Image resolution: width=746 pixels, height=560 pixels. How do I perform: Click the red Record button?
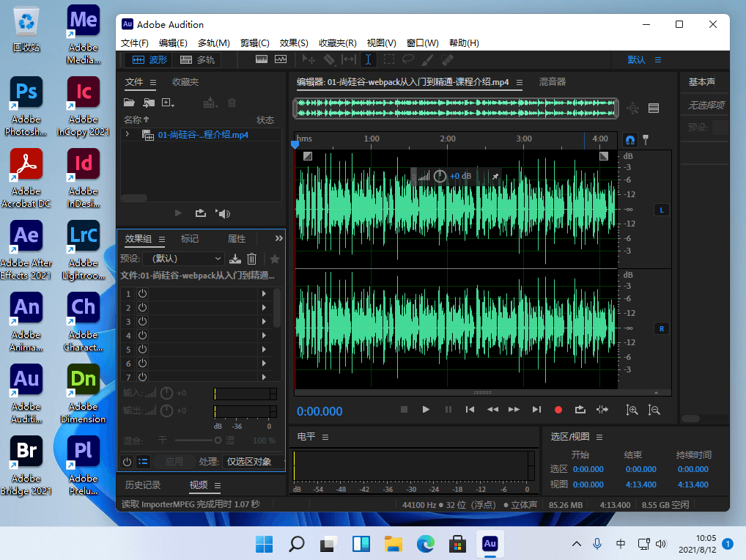[x=558, y=410]
